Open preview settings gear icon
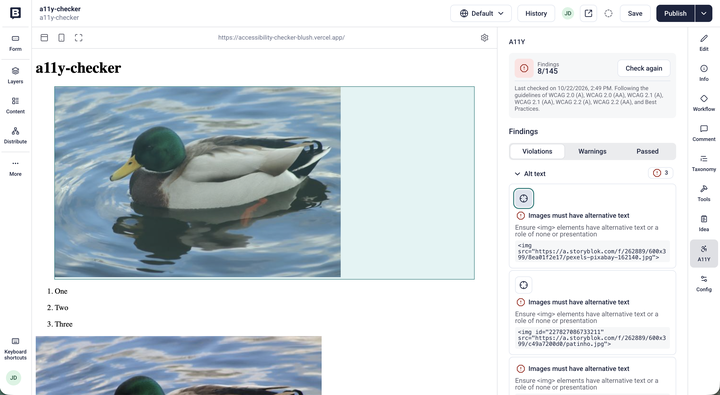This screenshot has height=395, width=720. 484,38
